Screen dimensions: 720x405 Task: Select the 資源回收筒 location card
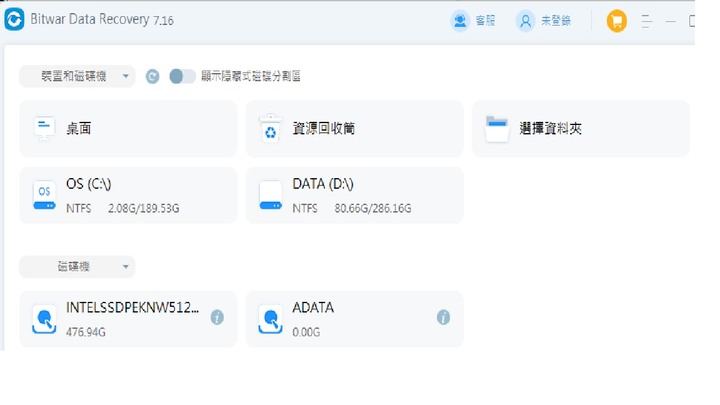tap(354, 129)
